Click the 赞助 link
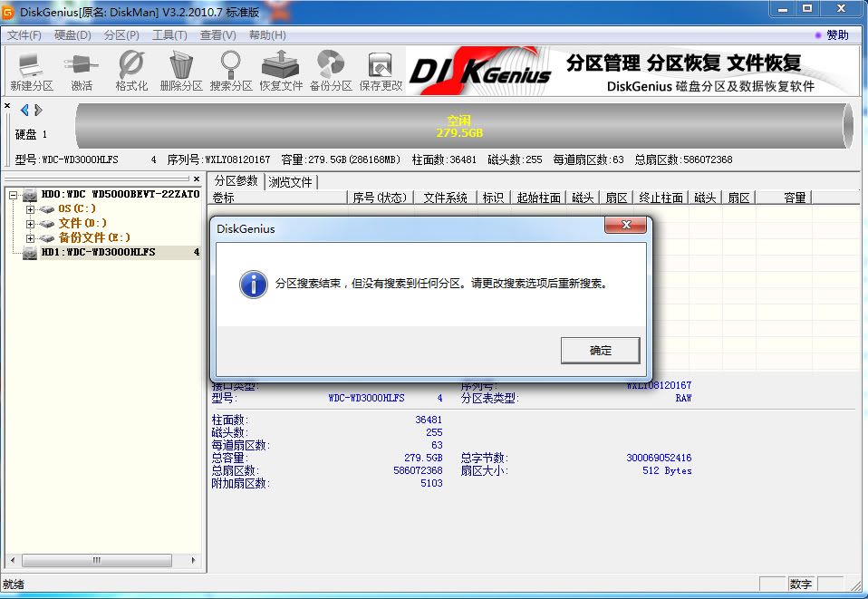 click(x=835, y=35)
